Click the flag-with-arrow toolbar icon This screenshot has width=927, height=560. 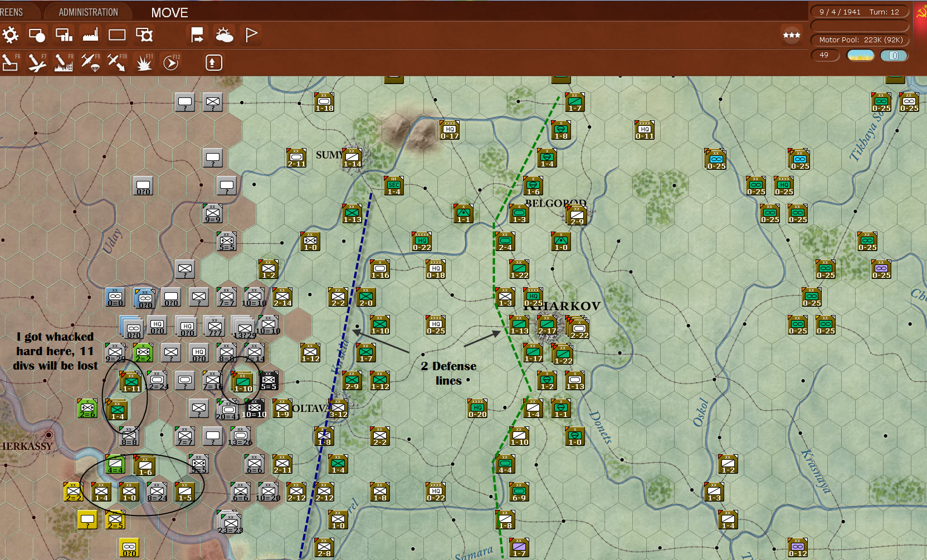point(197,35)
